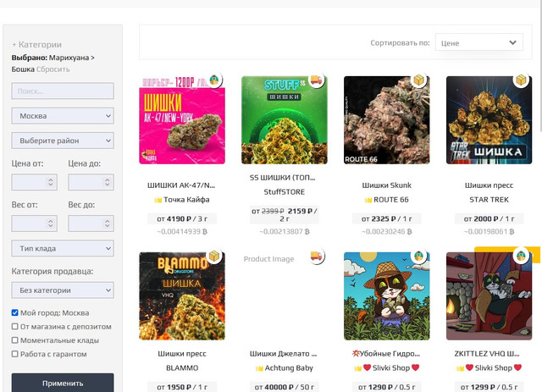This screenshot has height=392, width=542.
Task: Click the green STUFF шишки product image
Action: [285, 120]
